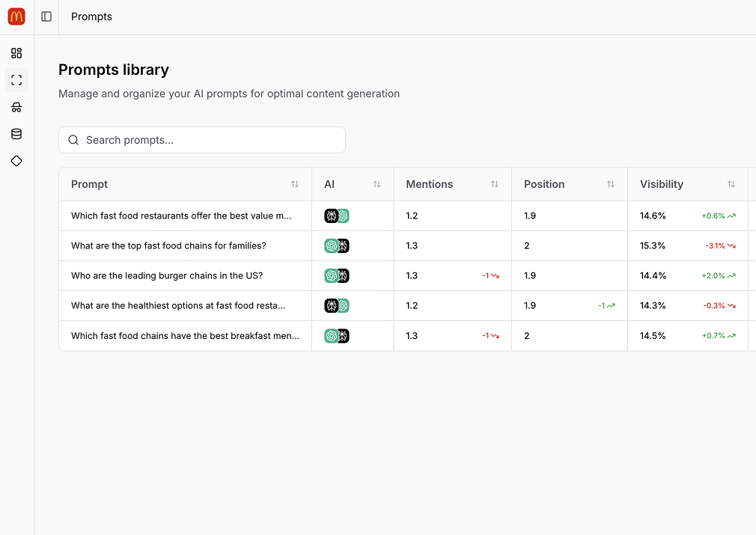Image resolution: width=756 pixels, height=535 pixels.
Task: Select Prompts in the top bar
Action: (x=91, y=16)
